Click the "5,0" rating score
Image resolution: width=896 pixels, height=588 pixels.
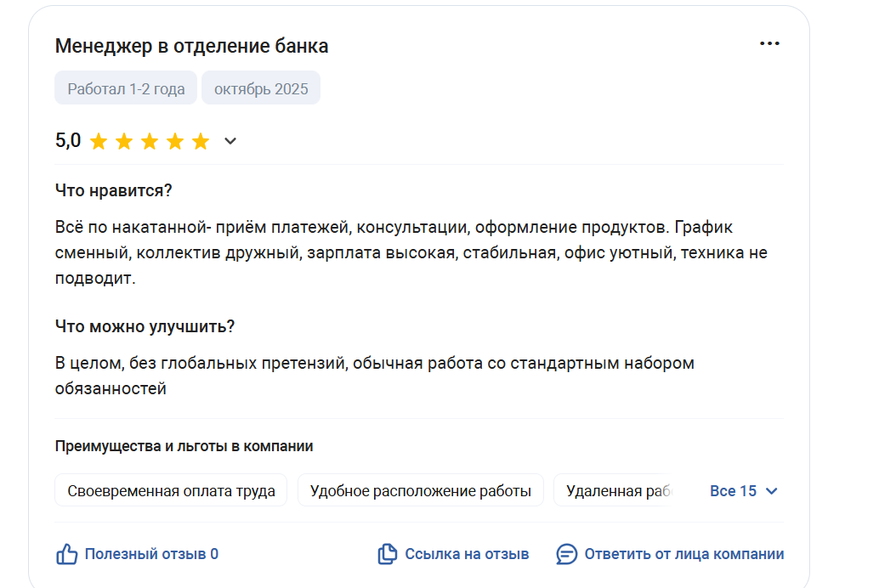coord(68,141)
